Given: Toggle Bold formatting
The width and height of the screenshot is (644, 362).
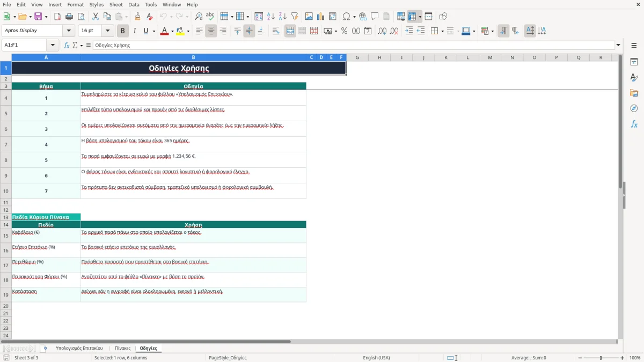Looking at the screenshot, I should click(122, 31).
